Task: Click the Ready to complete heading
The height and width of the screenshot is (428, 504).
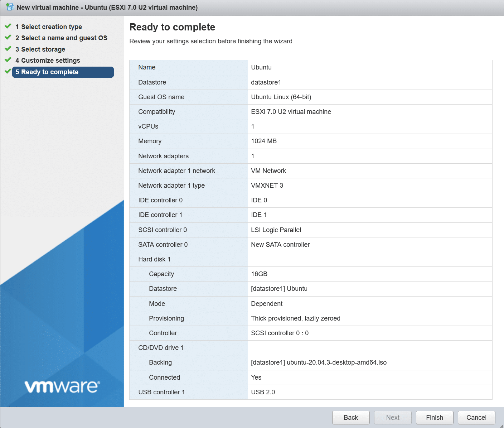Action: tap(172, 27)
